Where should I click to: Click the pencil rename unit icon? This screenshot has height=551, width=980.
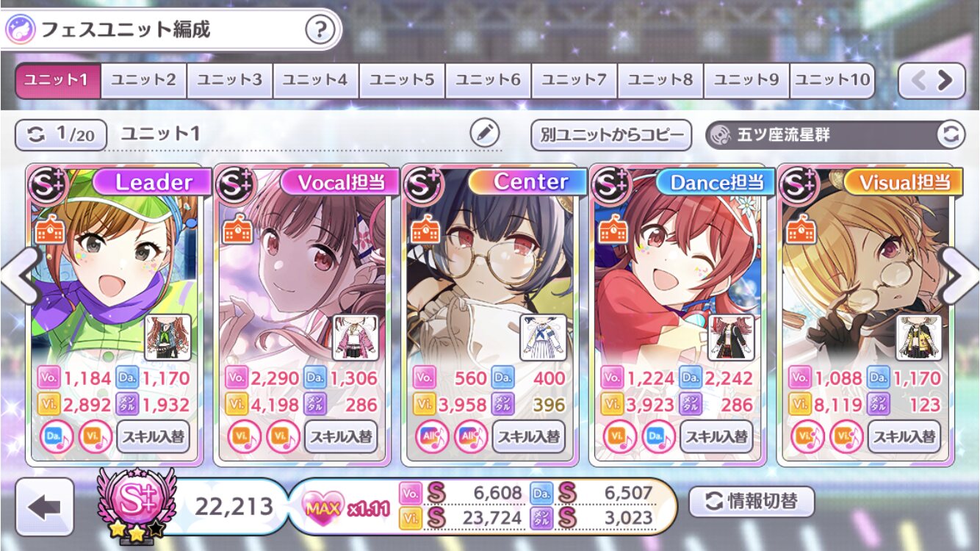click(485, 134)
